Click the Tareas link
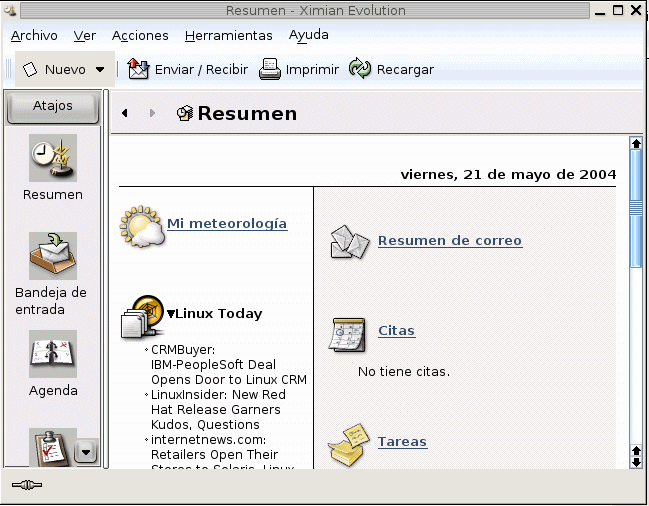649x506 pixels. click(x=402, y=442)
